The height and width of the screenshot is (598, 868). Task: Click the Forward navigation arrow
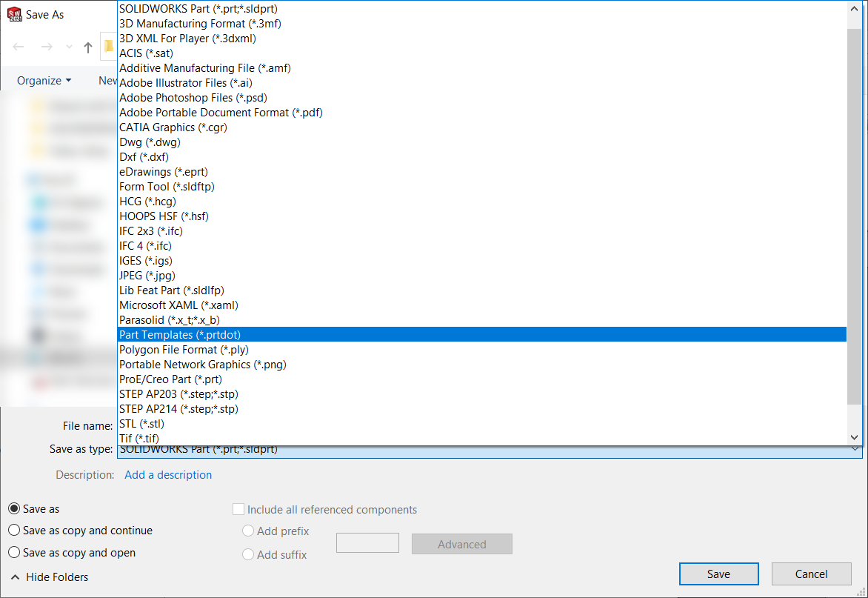46,47
